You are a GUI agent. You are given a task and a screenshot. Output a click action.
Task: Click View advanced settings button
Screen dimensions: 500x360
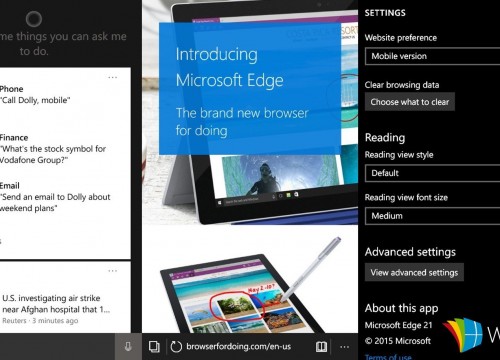point(414,272)
